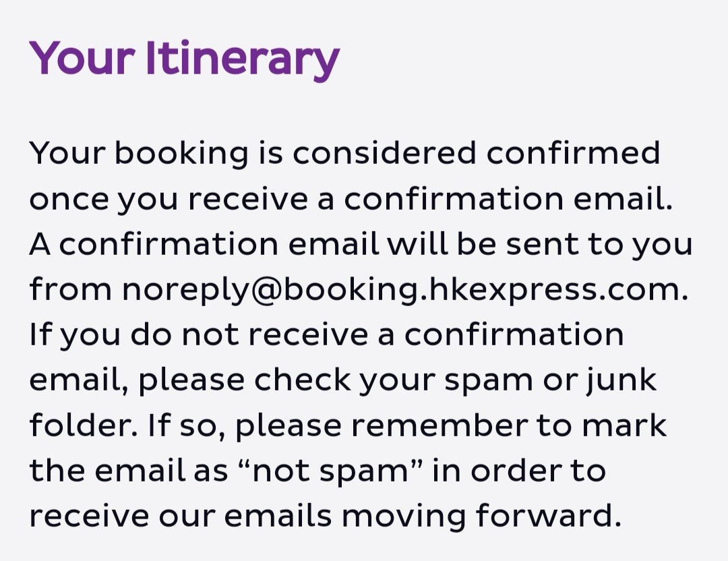Tap the phrase 'please check your spam'
The width and height of the screenshot is (728, 561).
coord(335,381)
